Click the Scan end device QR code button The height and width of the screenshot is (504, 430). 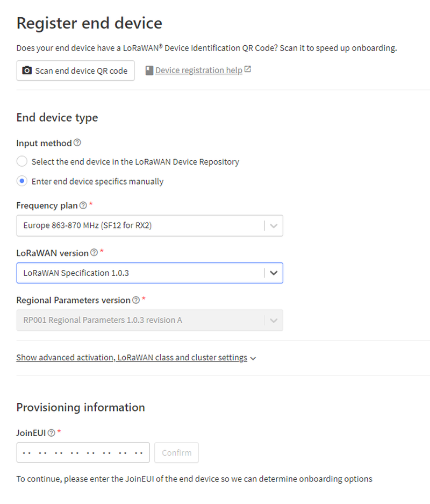click(75, 70)
